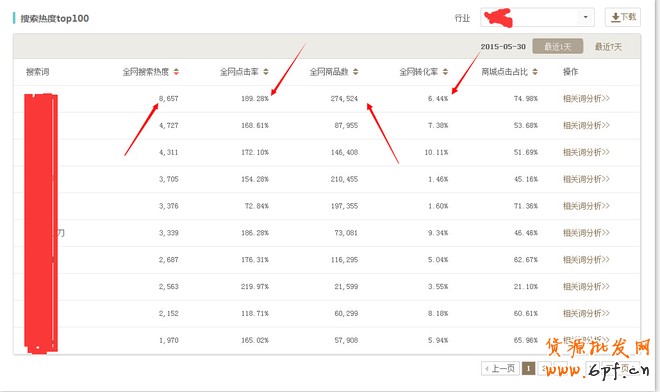Switch to the 最近7天 time range tab
The height and width of the screenshot is (392, 660).
point(608,47)
